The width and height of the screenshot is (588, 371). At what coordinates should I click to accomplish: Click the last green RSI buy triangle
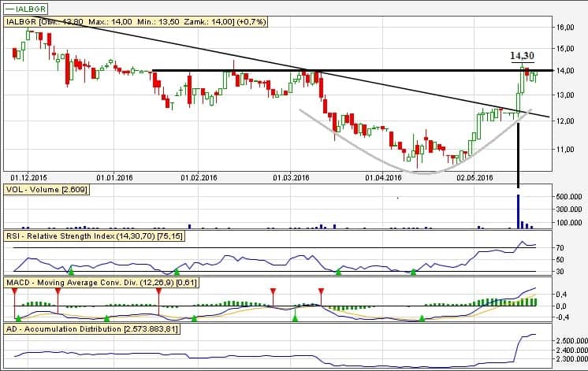(414, 272)
